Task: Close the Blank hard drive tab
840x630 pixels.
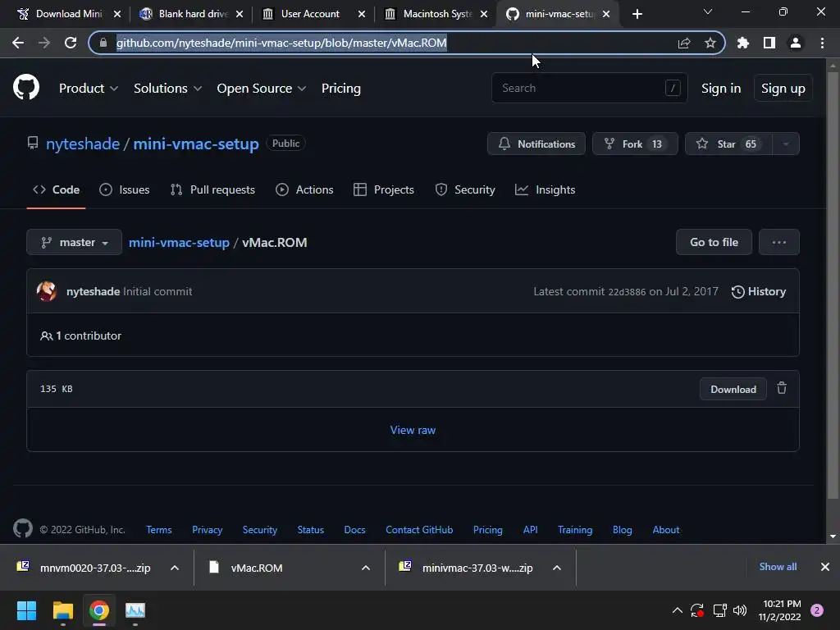Action: click(x=240, y=14)
